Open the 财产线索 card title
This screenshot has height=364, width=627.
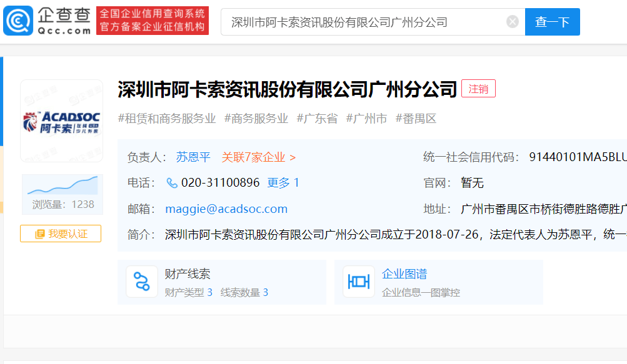coord(188,274)
